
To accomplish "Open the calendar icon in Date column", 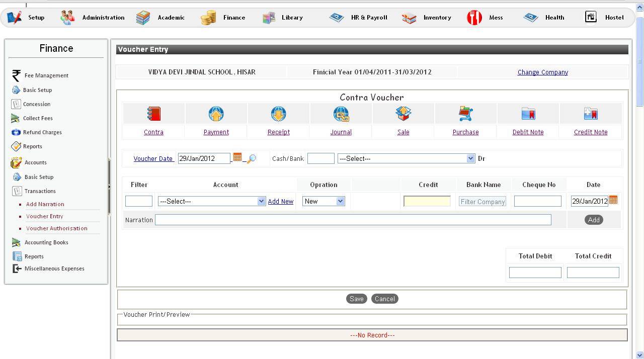I will coord(613,200).
